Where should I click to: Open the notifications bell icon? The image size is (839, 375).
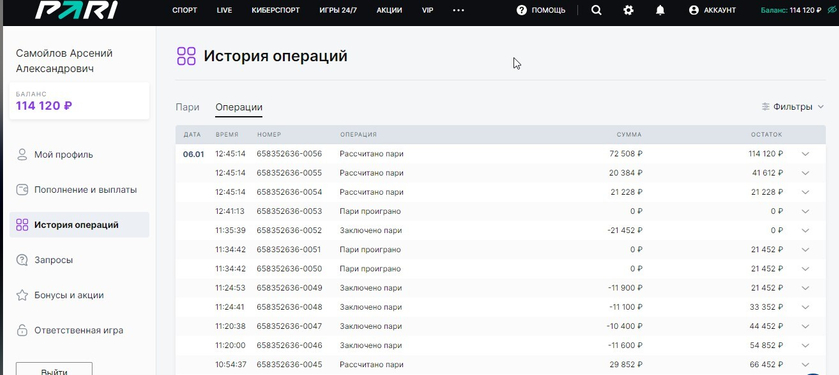tap(660, 10)
